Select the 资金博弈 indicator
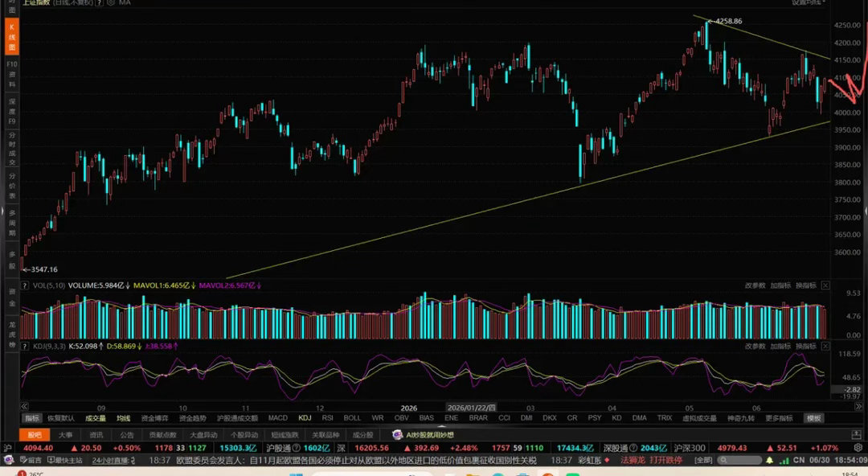The width and height of the screenshot is (868, 476). tap(154, 418)
